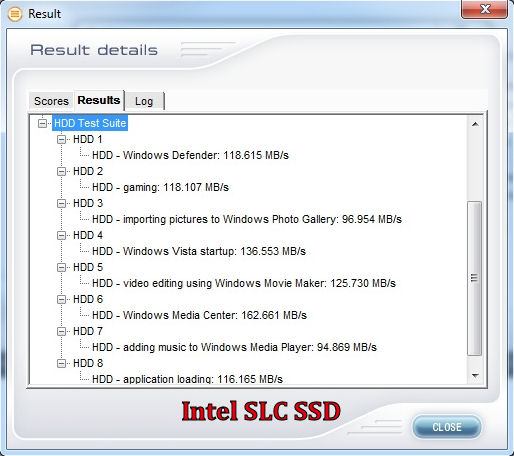Click the blue CLOSE button
514x456 pixels.
coord(447,427)
